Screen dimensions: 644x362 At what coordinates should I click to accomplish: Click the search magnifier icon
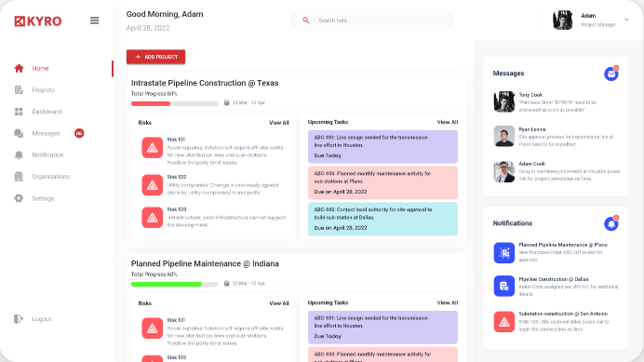click(305, 20)
